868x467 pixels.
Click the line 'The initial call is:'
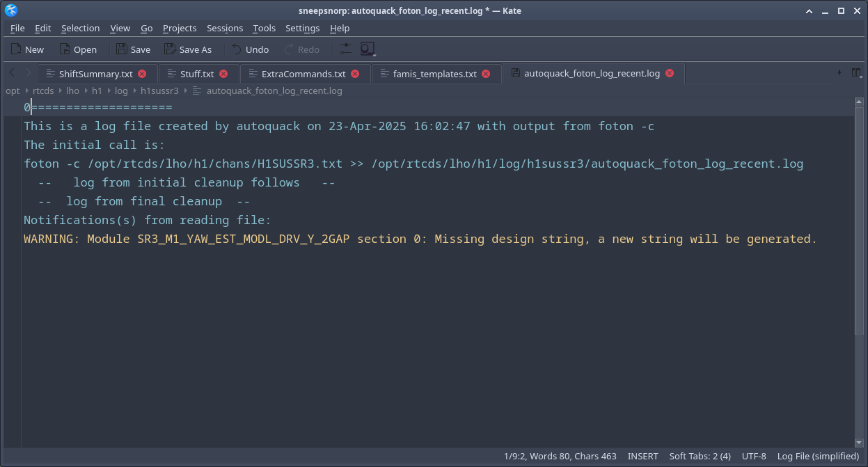tap(95, 145)
